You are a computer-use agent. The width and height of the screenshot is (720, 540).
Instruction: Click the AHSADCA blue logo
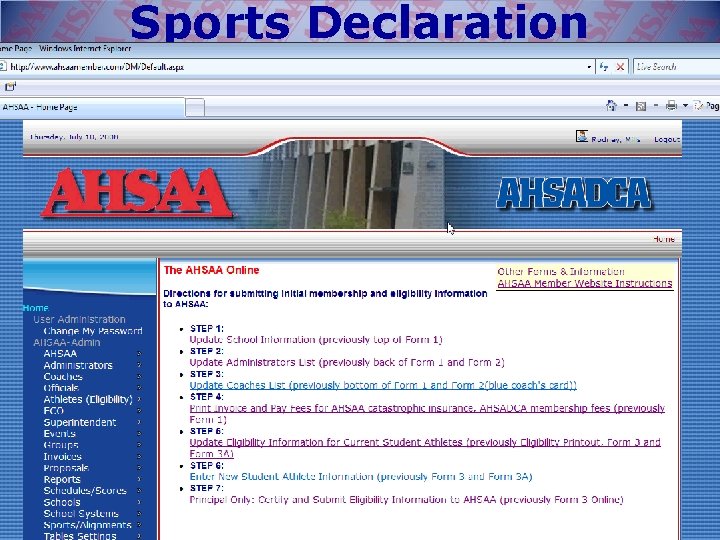[x=574, y=193]
